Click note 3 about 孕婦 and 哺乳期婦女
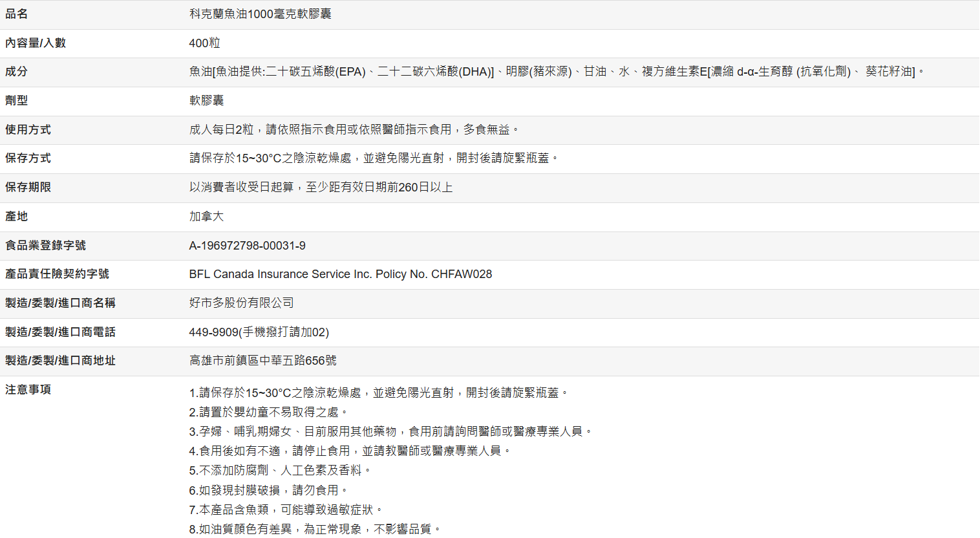 (390, 432)
